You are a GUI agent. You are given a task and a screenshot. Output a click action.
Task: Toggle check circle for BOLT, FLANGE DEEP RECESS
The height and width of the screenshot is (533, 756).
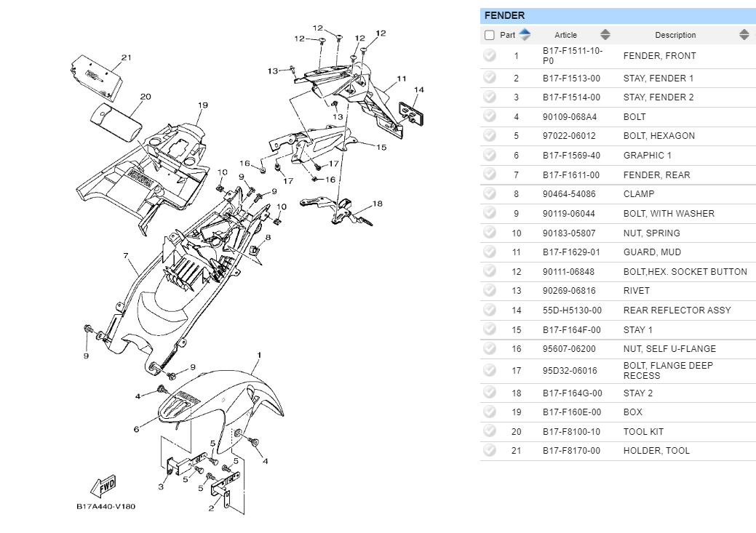click(x=490, y=370)
